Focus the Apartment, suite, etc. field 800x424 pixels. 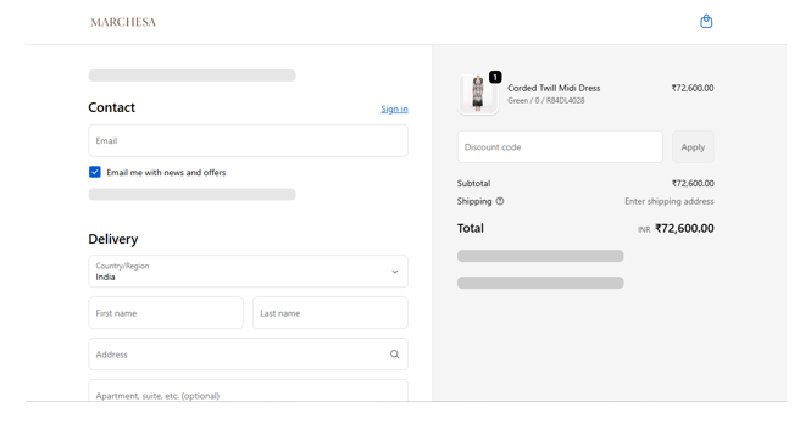248,392
